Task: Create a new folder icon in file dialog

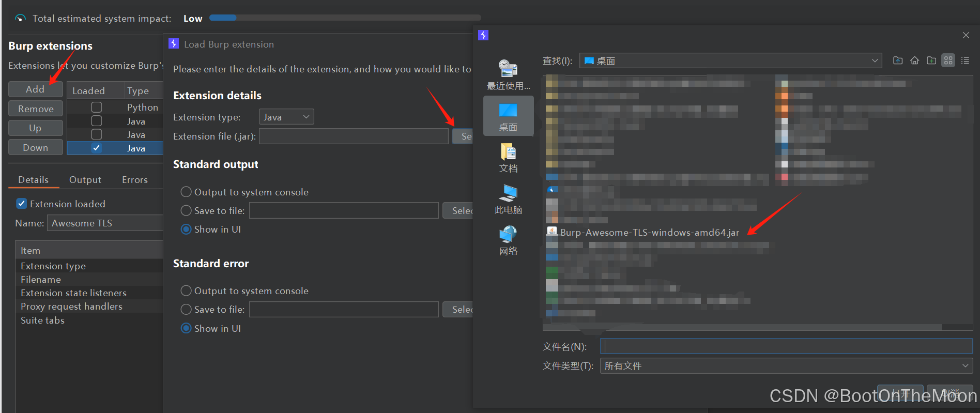Action: coord(931,60)
